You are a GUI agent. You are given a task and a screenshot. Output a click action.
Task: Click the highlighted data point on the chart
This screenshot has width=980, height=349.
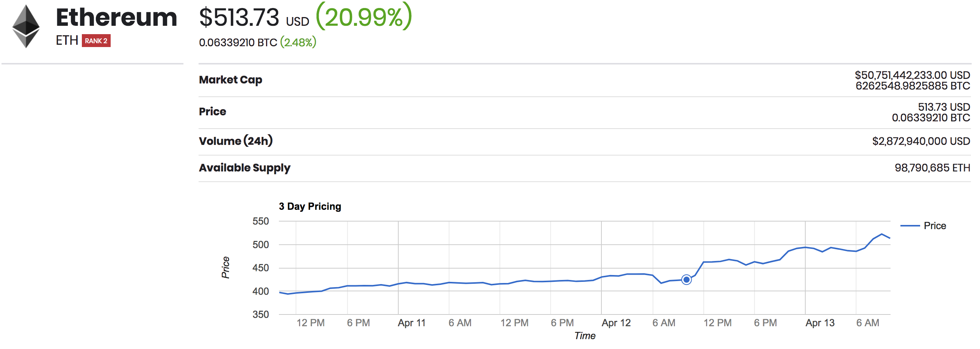point(686,280)
